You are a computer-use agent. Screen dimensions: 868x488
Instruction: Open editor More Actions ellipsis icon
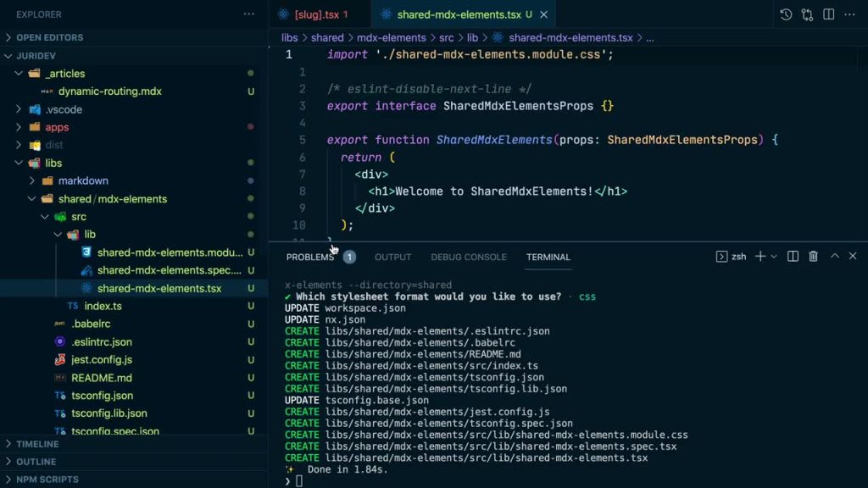[850, 14]
